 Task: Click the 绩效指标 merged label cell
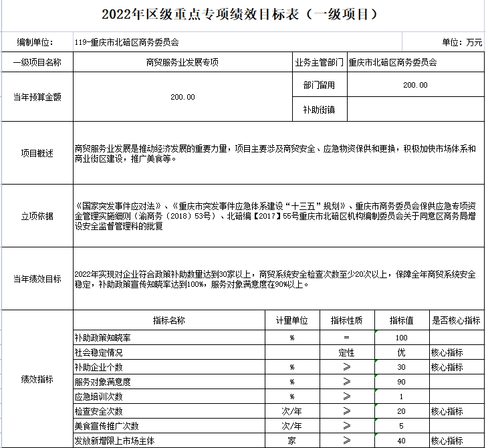(x=37, y=379)
